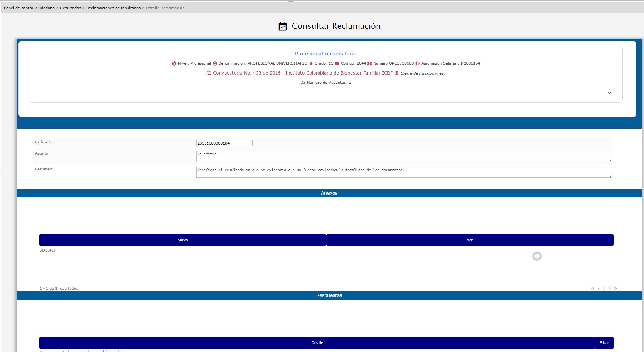Click the people icon beside Número de Vacantes
The width and height of the screenshot is (644, 352).
303,83
